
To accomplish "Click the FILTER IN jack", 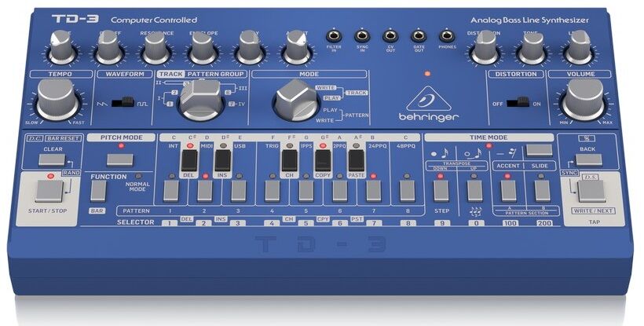I will [334, 37].
